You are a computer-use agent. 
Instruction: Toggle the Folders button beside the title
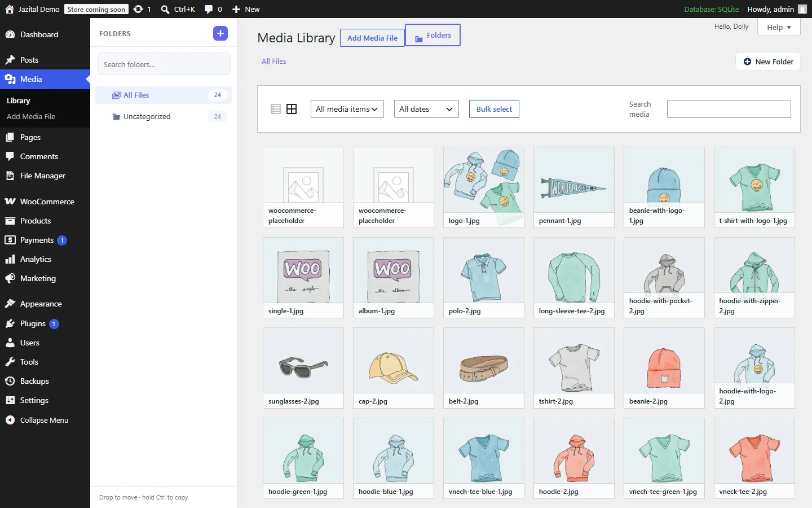tap(433, 35)
